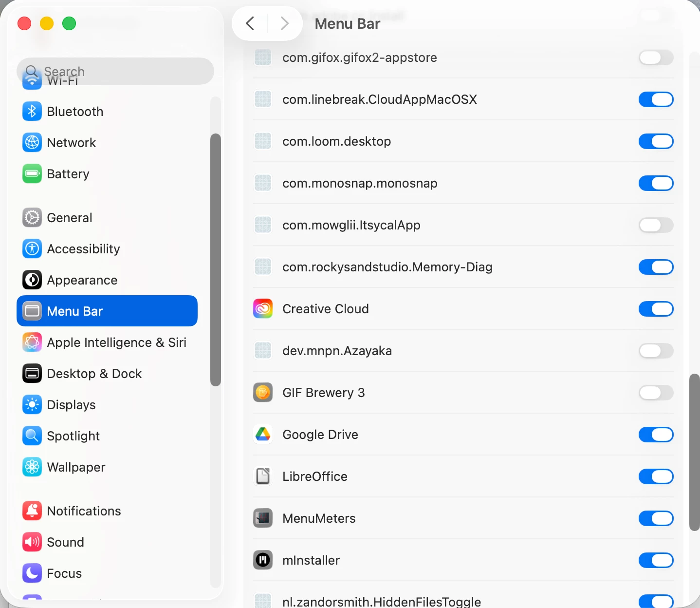Click the Focus moon icon
Viewport: 700px width, 608px height.
coord(32,573)
